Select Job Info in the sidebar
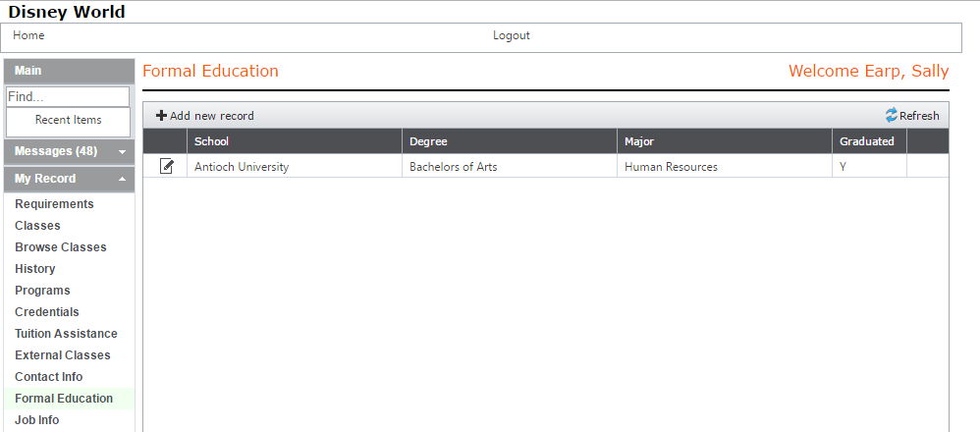 [37, 420]
